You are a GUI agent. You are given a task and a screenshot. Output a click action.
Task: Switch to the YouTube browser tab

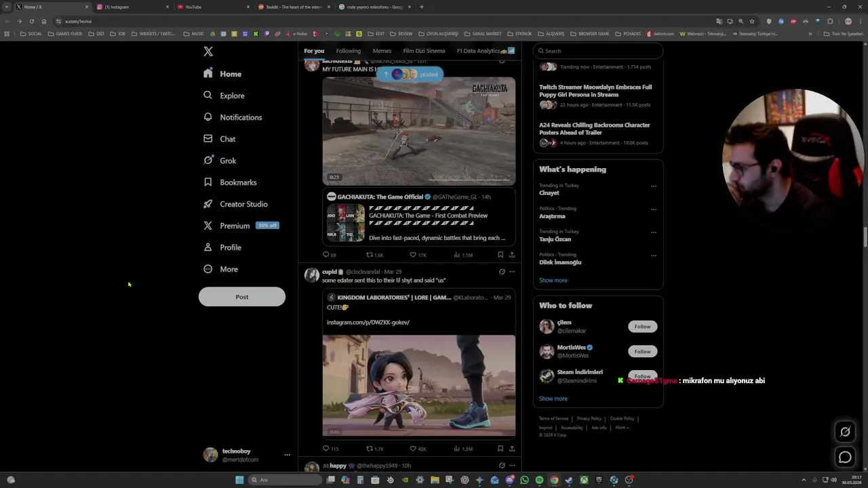[212, 7]
